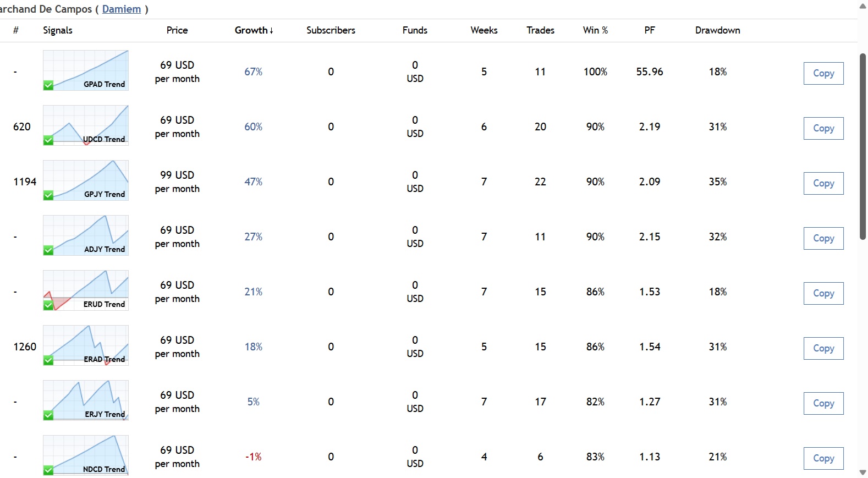
Task: Click the green check icon on ERUD Trend
Action: 48,305
